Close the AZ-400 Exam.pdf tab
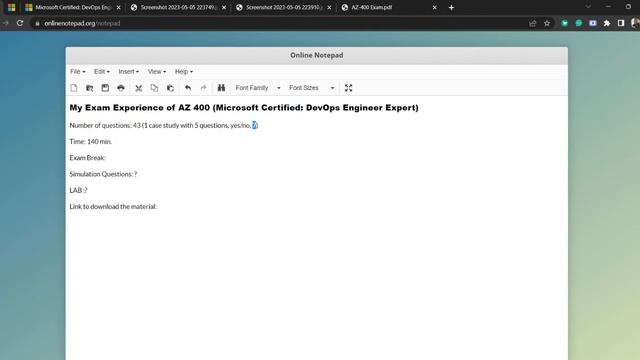This screenshot has width=640, height=360. 434,7
